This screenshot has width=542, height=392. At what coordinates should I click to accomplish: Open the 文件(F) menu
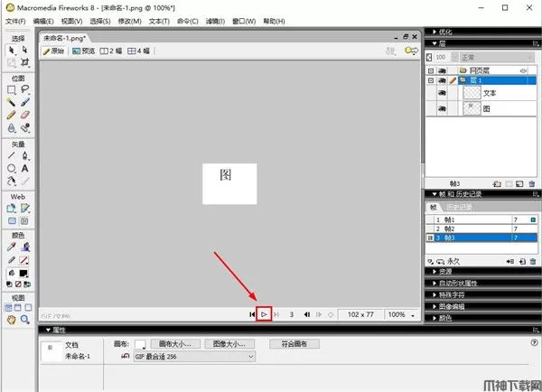click(15, 22)
